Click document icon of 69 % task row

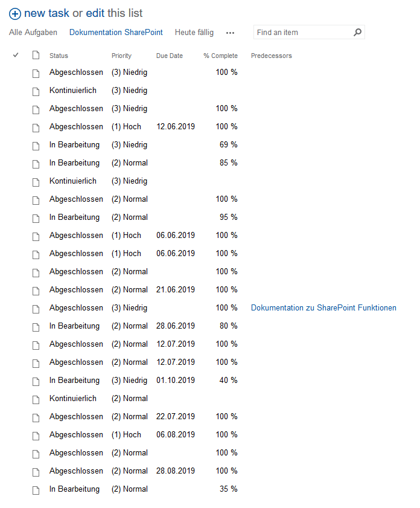click(x=36, y=145)
